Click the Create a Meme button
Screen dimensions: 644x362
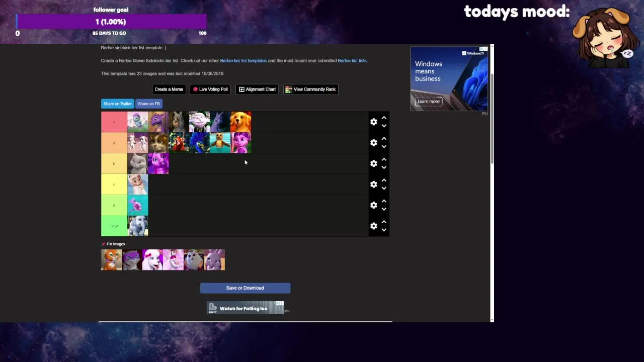(169, 89)
